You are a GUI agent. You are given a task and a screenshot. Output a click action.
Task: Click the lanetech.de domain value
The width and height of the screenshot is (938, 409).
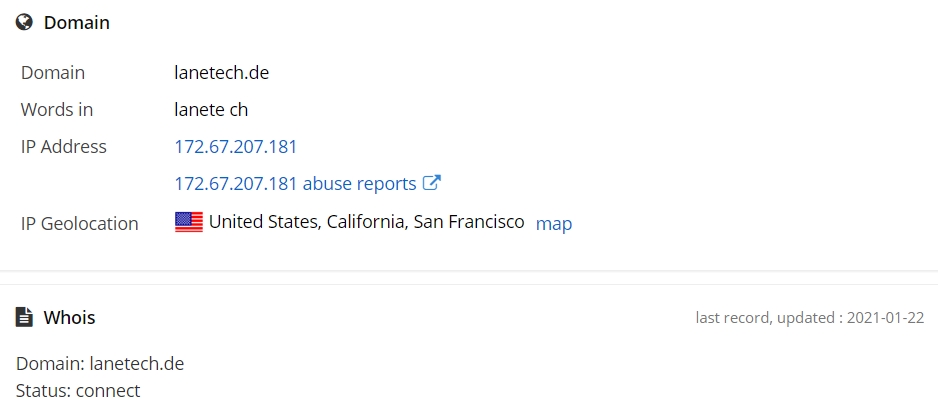pos(221,72)
